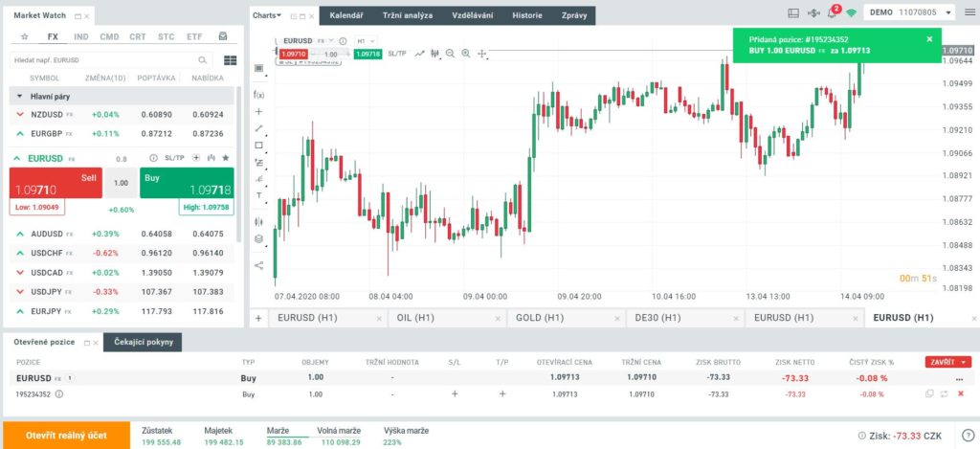
Task: Click the candlestick icon in chart sidebar
Action: pyautogui.click(x=258, y=221)
